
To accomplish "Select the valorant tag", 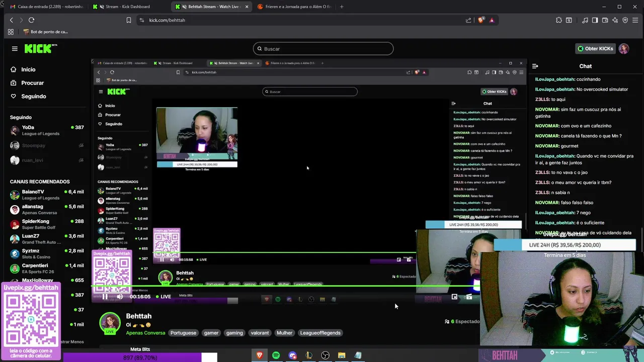I will click(x=260, y=333).
